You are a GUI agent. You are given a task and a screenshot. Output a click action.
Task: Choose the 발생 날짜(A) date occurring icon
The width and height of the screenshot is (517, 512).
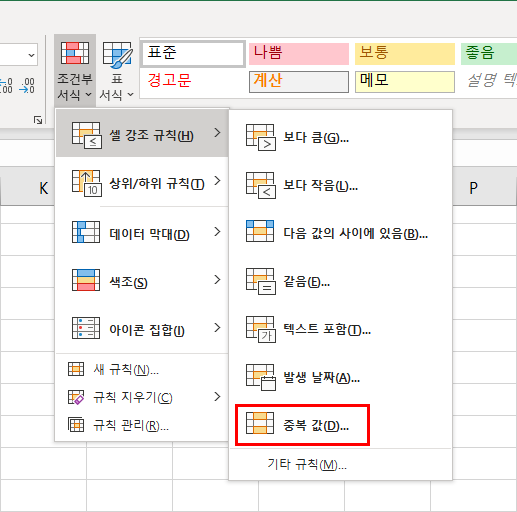pyautogui.click(x=261, y=377)
